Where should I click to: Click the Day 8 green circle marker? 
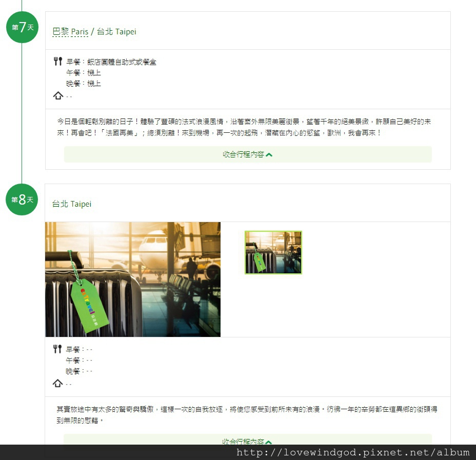22,199
